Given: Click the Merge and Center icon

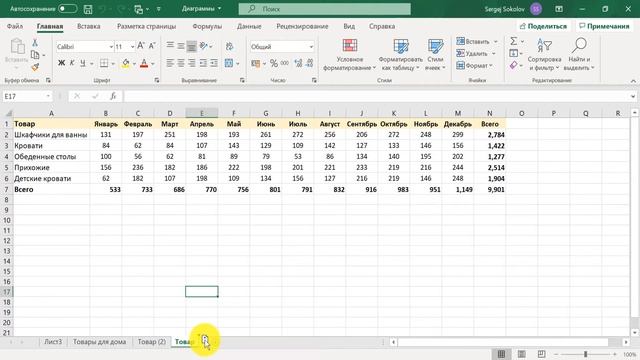Looking at the screenshot, I should [229, 63].
